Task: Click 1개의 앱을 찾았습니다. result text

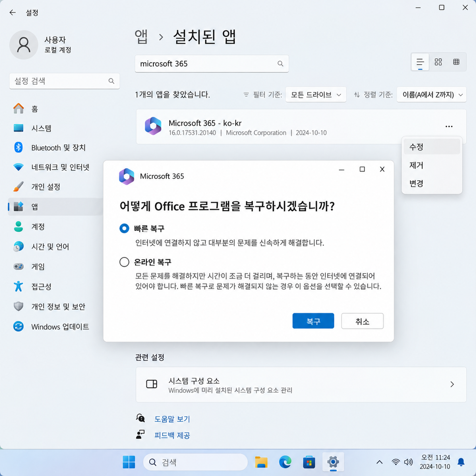Action: tap(172, 95)
